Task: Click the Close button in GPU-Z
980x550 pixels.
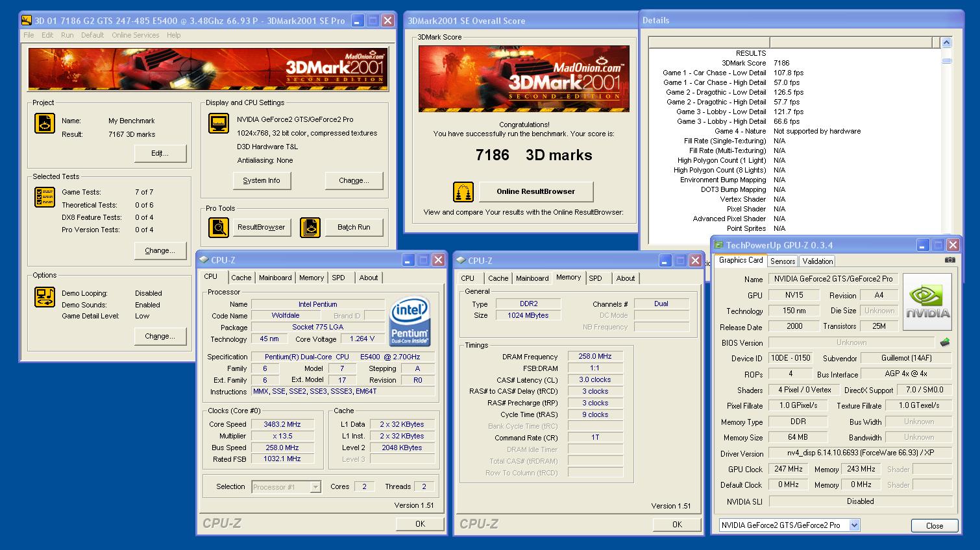Action: click(935, 526)
